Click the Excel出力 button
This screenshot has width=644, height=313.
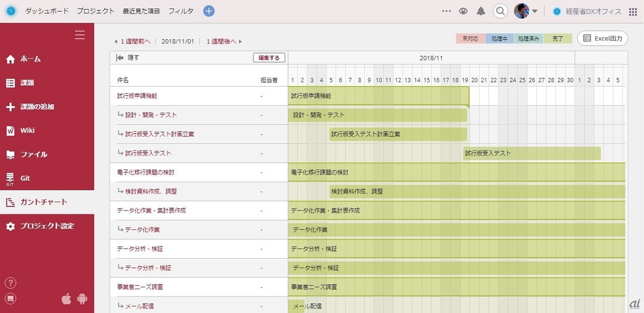pos(603,38)
